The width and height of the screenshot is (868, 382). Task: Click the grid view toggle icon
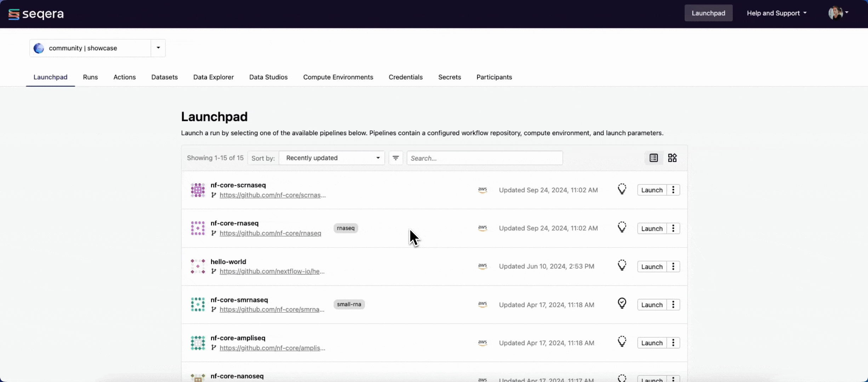672,157
